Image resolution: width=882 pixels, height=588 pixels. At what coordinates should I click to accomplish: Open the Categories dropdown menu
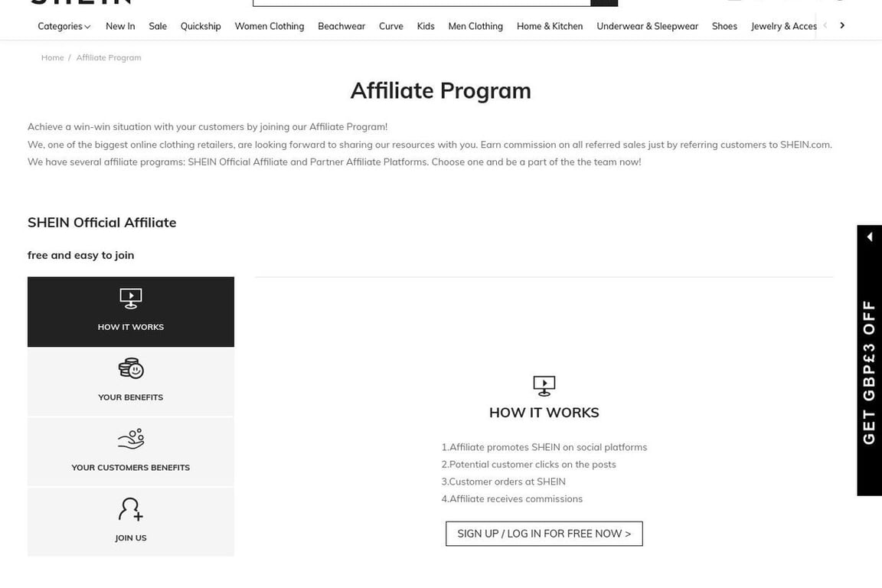click(64, 27)
